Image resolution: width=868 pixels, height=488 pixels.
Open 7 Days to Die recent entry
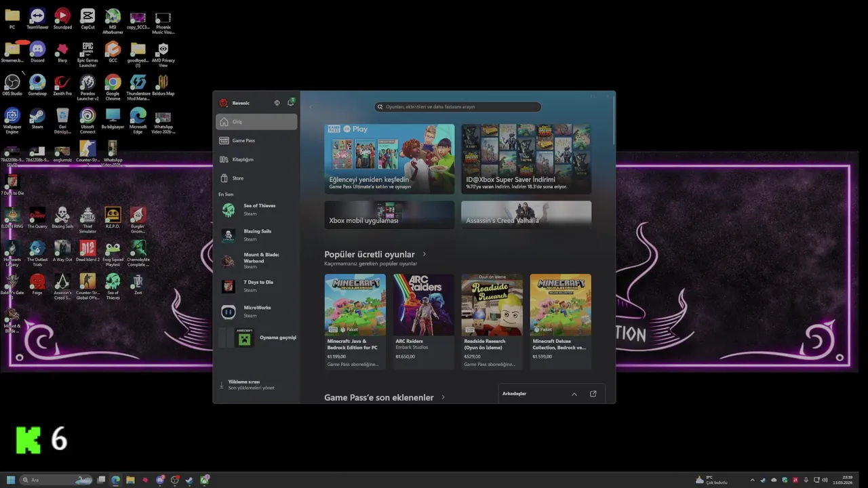pyautogui.click(x=256, y=286)
